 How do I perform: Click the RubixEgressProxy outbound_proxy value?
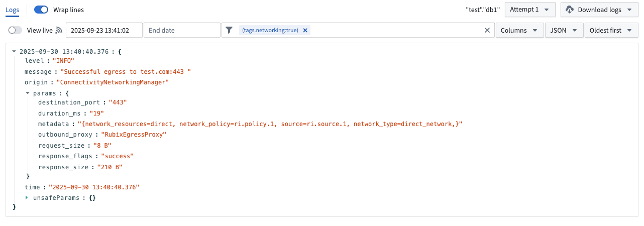133,135
